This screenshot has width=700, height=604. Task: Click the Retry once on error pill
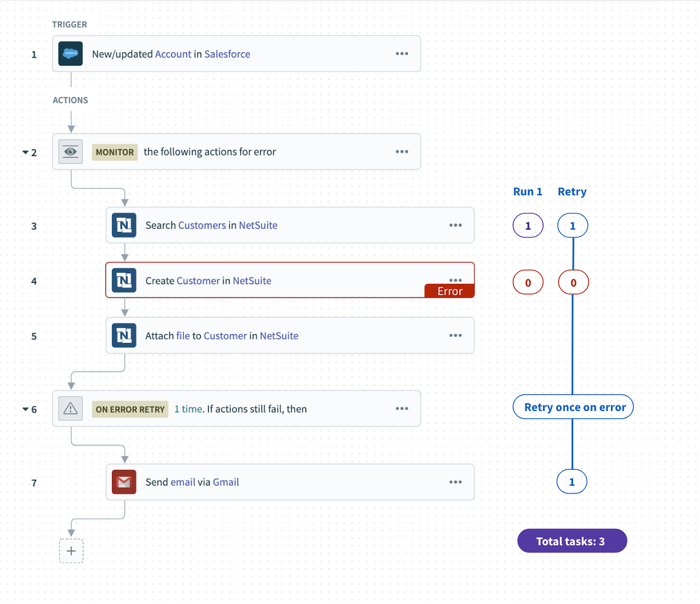(x=572, y=407)
